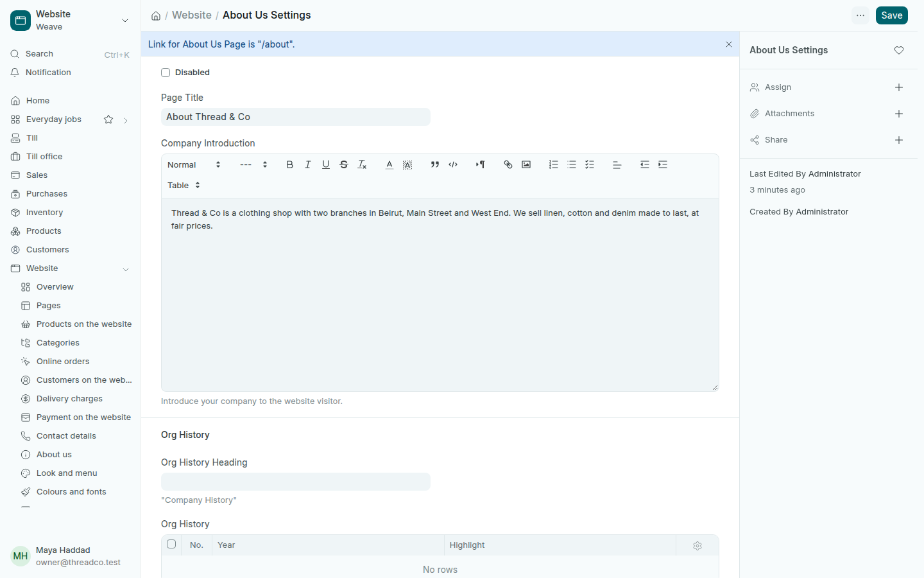This screenshot has width=924, height=578.
Task: Open the Table dropdown in editor toolbar
Action: 184,186
